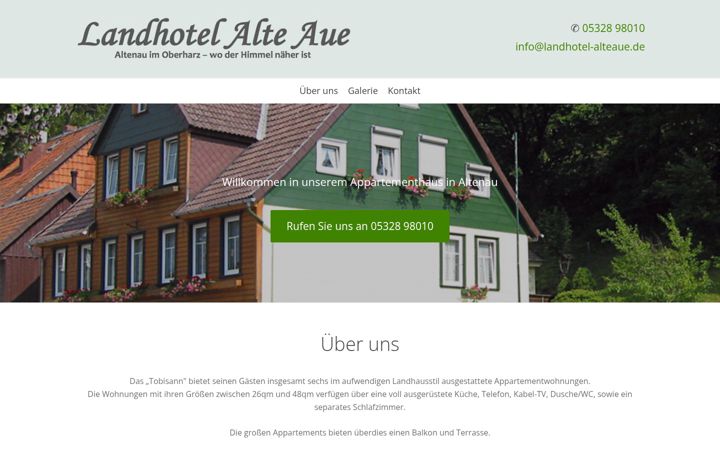Open the Galerie menu item
The image size is (720, 450).
363,91
